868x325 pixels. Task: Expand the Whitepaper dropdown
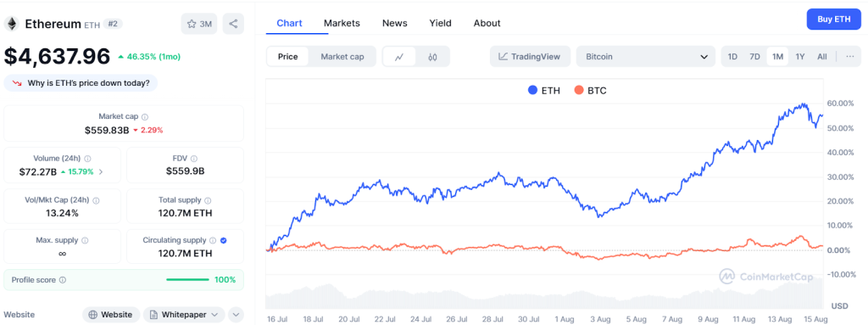[184, 315]
